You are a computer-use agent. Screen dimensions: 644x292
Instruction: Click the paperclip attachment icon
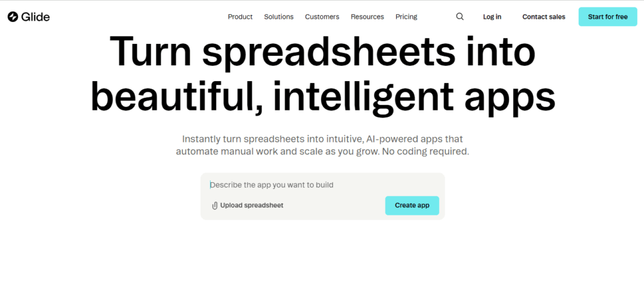[214, 205]
